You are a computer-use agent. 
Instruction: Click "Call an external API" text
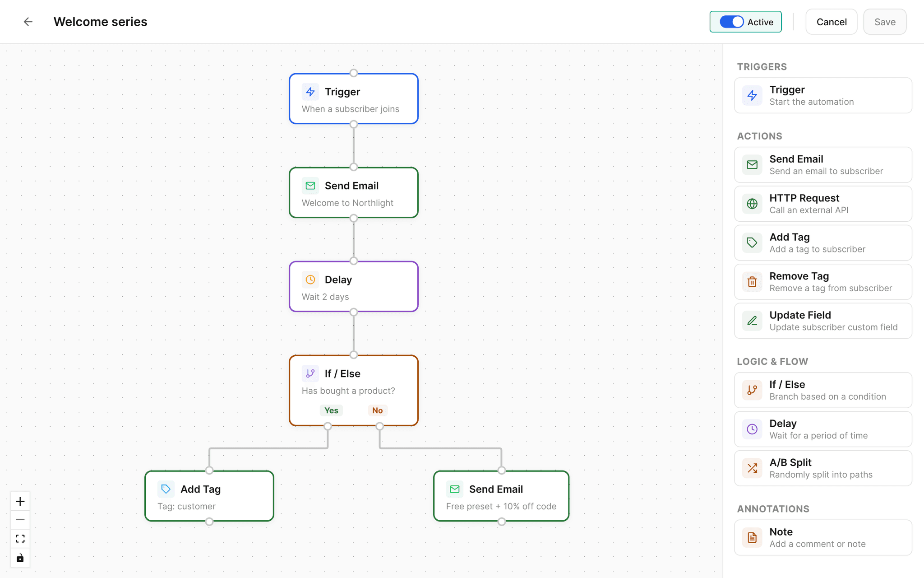808,210
